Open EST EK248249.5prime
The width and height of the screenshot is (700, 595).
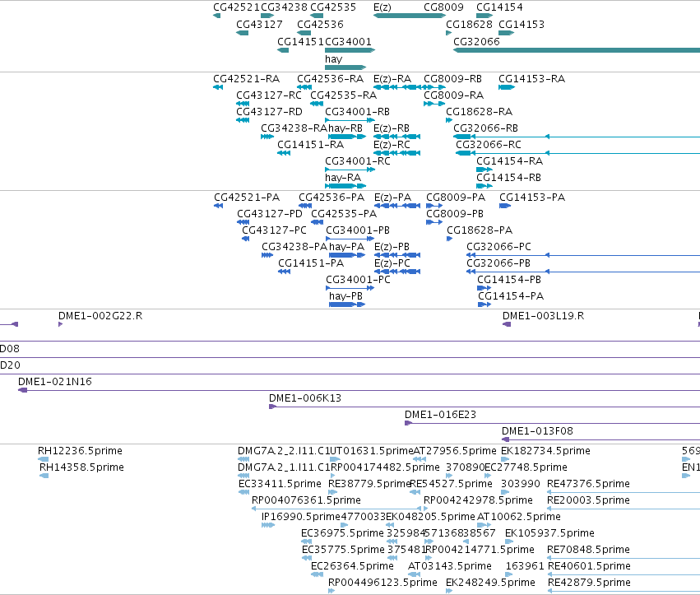[490, 583]
